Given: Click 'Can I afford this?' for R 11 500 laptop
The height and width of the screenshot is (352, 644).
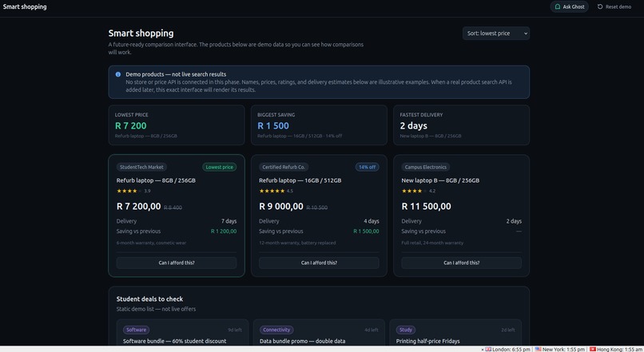Looking at the screenshot, I should pos(461,263).
